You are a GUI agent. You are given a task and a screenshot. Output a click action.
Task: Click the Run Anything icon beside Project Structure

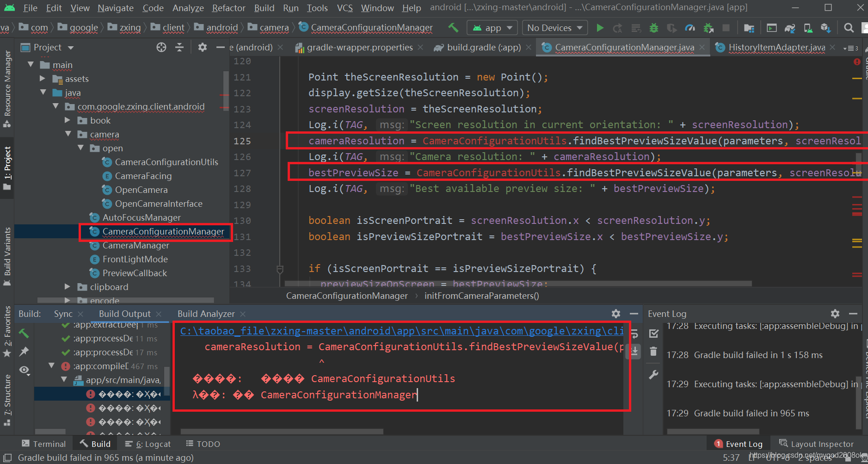point(772,28)
